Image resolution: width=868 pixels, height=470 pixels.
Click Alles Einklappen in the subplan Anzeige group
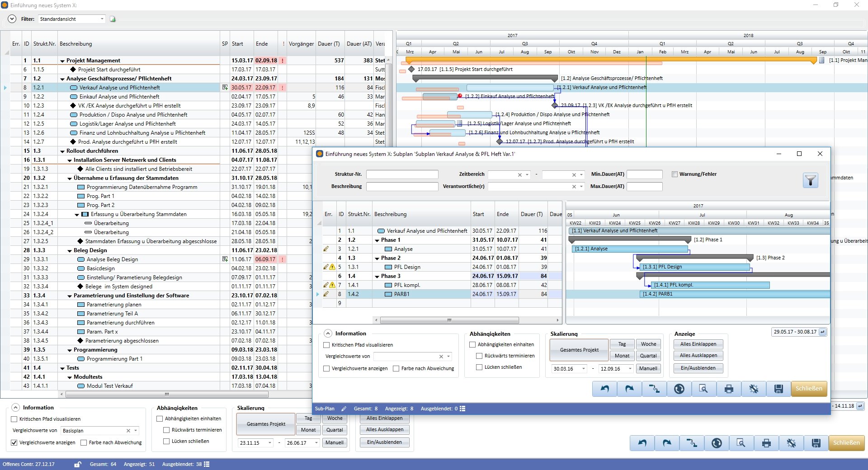pos(698,344)
